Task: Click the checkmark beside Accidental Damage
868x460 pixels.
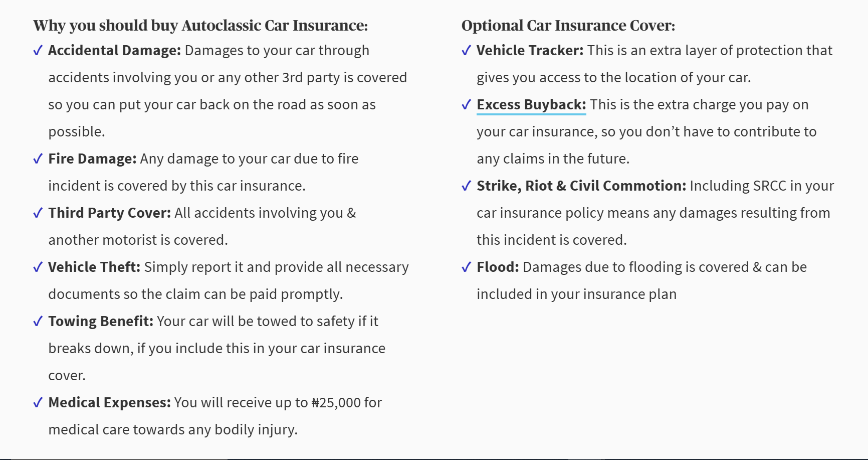Action: [38, 51]
